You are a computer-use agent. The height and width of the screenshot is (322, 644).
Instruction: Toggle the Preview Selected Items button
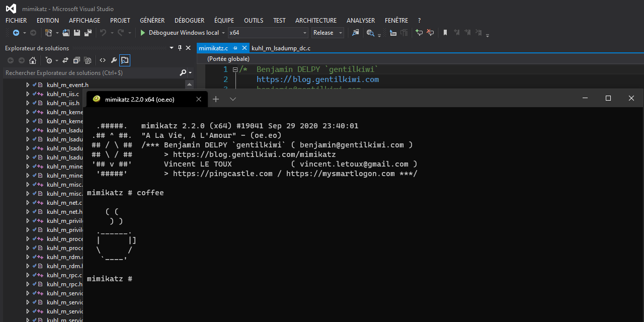click(x=125, y=60)
